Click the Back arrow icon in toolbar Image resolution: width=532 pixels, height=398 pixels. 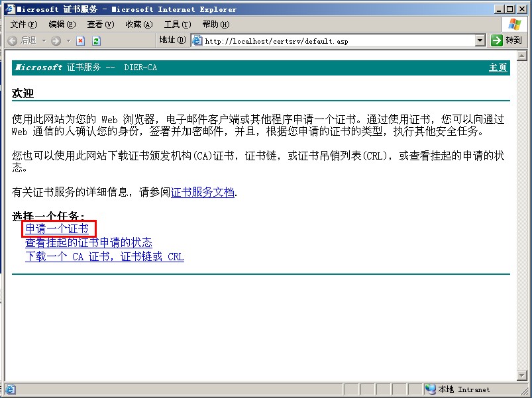click(13, 40)
